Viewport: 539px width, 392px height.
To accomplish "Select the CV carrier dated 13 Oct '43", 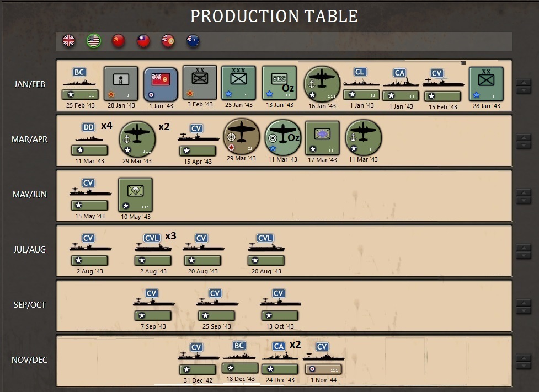I will 280,304.
